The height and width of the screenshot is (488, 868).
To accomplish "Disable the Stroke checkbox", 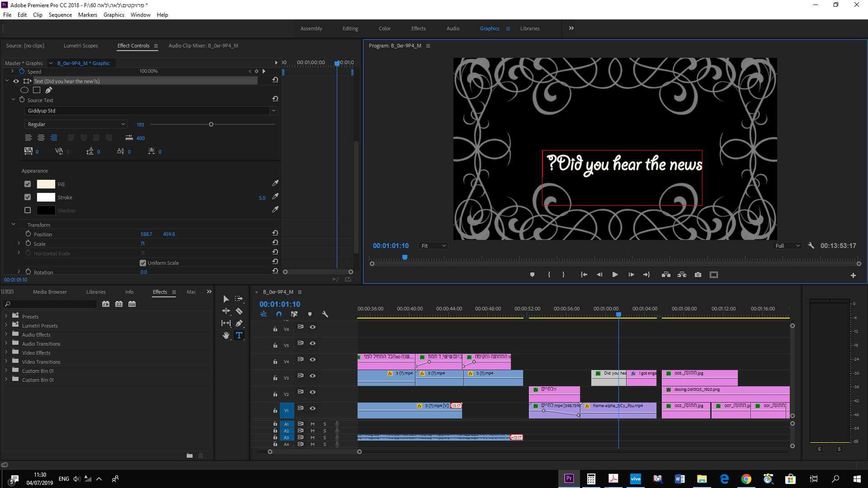I will pos(28,197).
